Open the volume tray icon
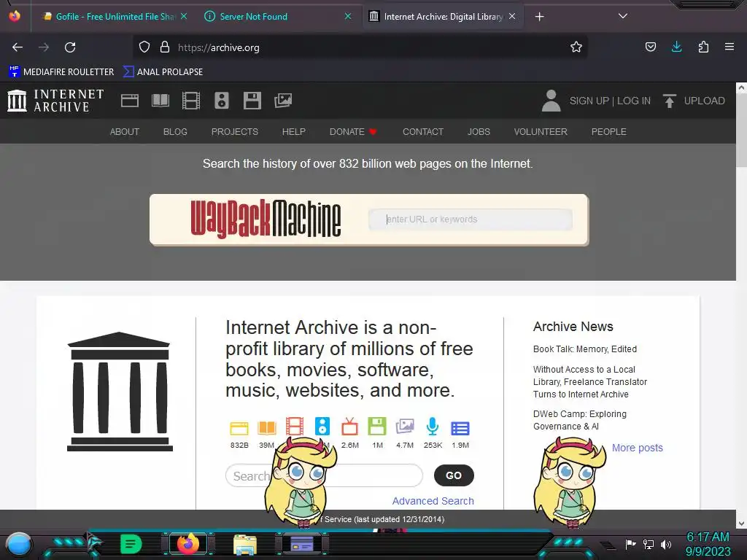The width and height of the screenshot is (747, 560). (x=666, y=544)
